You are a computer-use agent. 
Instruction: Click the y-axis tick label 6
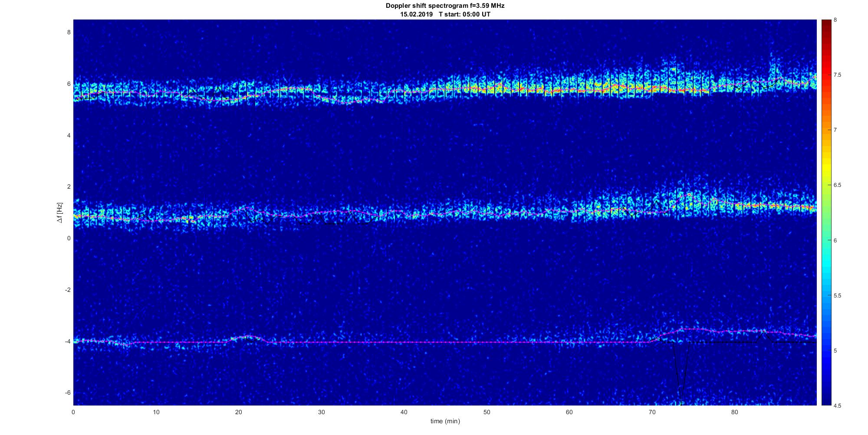[x=69, y=84]
